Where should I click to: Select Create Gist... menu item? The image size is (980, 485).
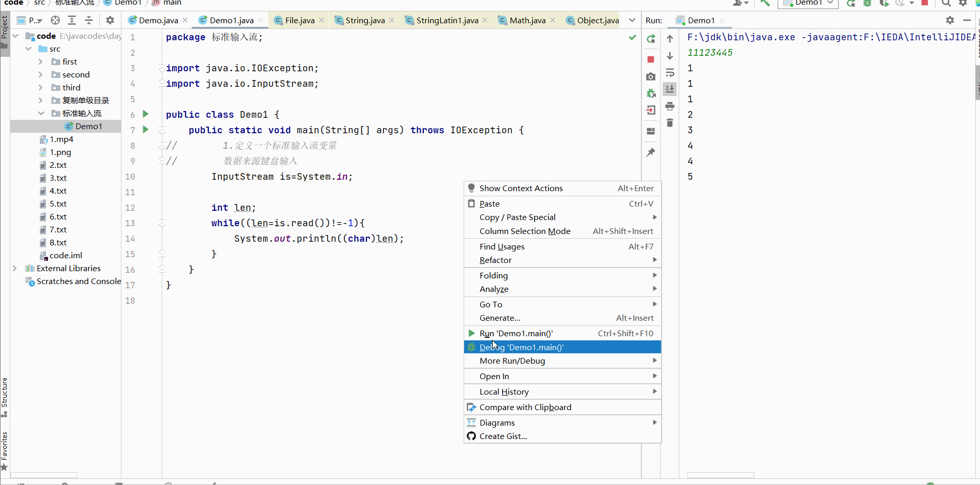[x=562, y=436]
